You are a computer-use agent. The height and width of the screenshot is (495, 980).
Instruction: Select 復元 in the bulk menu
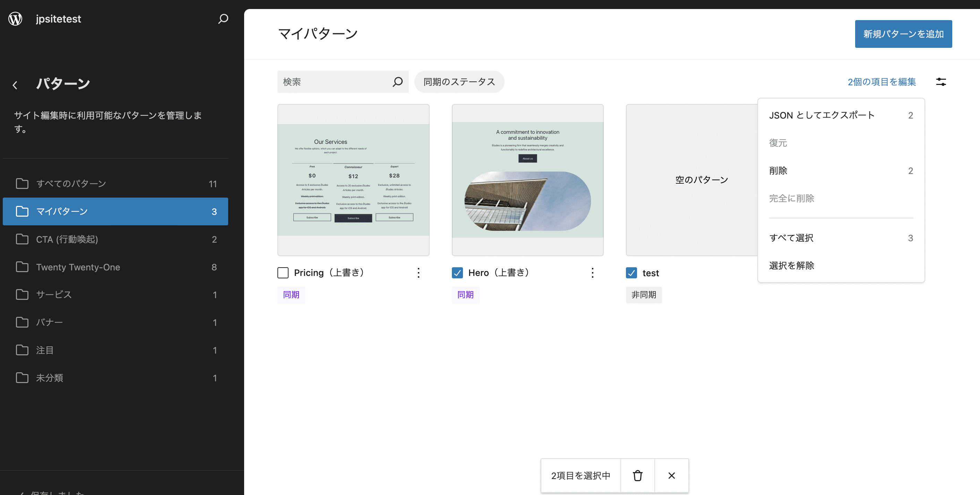(x=841, y=143)
